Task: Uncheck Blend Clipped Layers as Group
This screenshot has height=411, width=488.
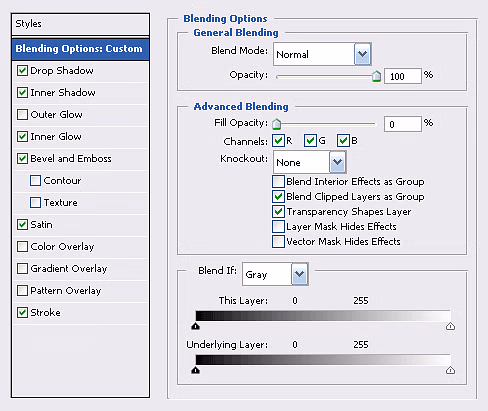Action: point(278,197)
